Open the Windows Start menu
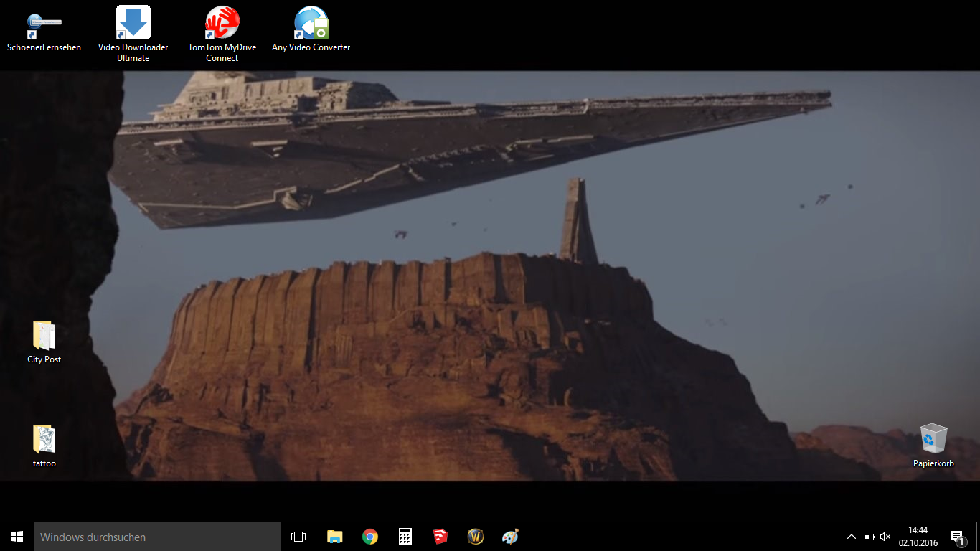Screen dimensions: 980x551 pos(17,537)
